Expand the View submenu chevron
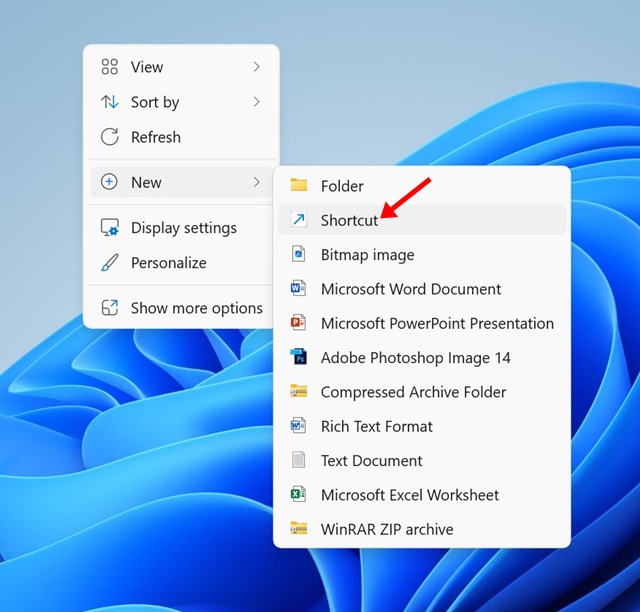Viewport: 640px width, 612px height. [256, 67]
